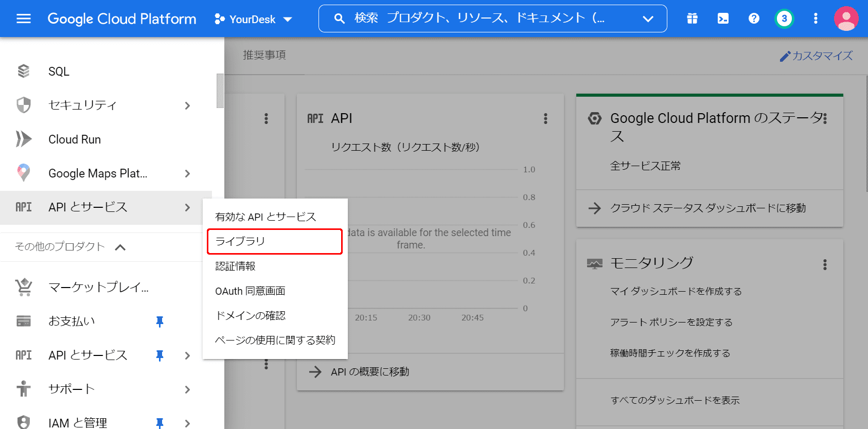Select 認証情報 from the API submenu
The width and height of the screenshot is (868, 429).
275,266
